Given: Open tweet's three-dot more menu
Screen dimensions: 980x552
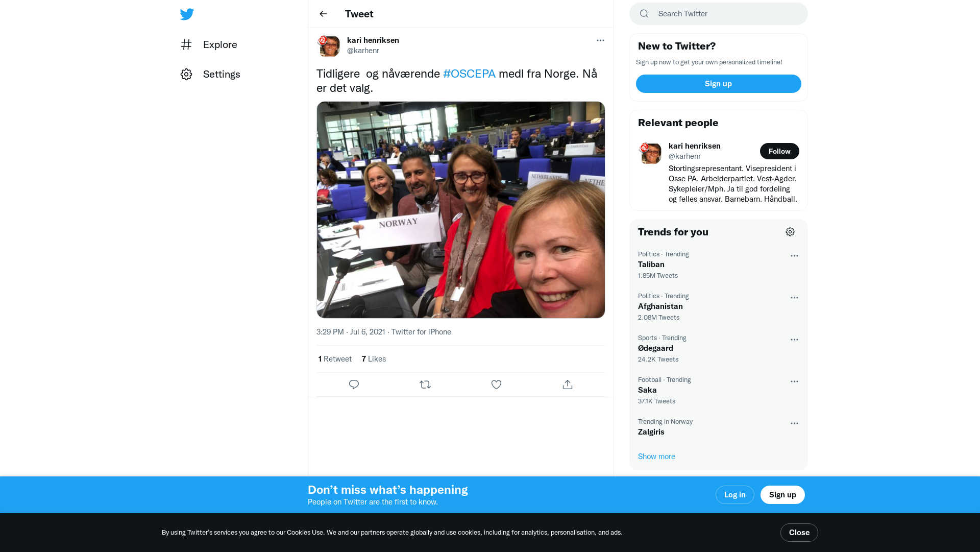Looking at the screenshot, I should [x=600, y=40].
